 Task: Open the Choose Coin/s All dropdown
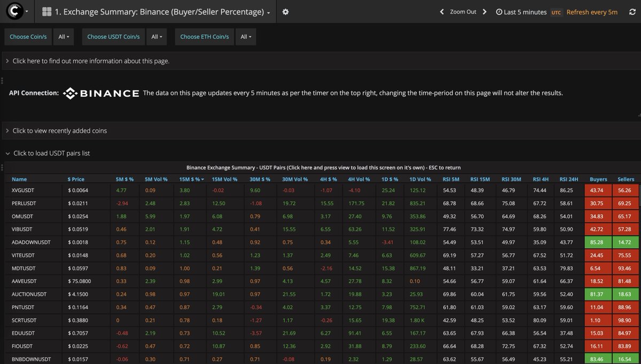click(65, 37)
